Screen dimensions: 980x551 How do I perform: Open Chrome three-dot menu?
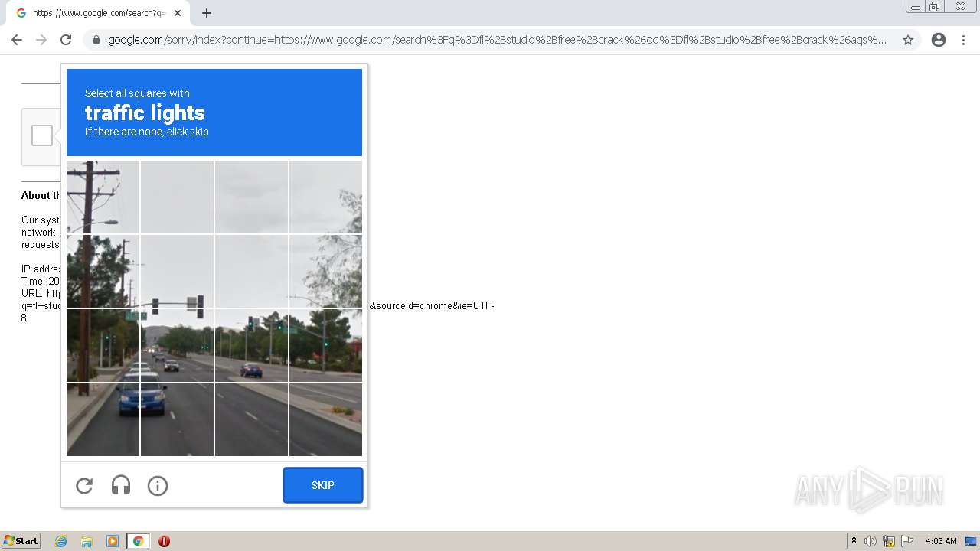(963, 40)
